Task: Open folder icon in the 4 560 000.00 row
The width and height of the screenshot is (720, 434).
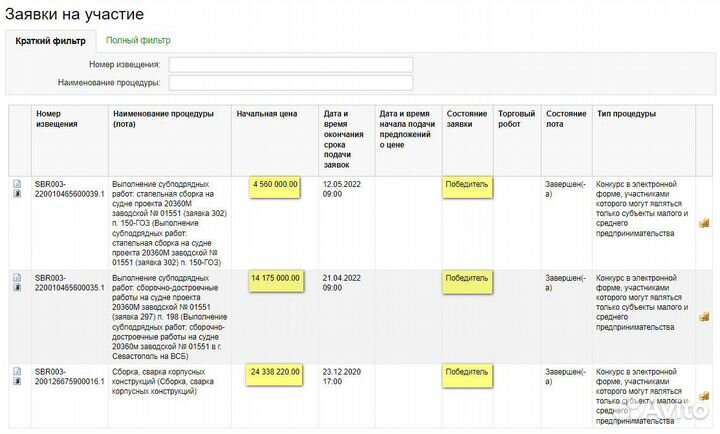Action: tap(704, 224)
